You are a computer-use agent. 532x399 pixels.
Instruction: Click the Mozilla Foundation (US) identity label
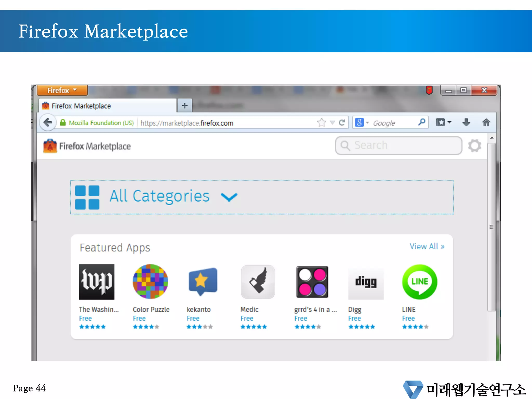(101, 123)
